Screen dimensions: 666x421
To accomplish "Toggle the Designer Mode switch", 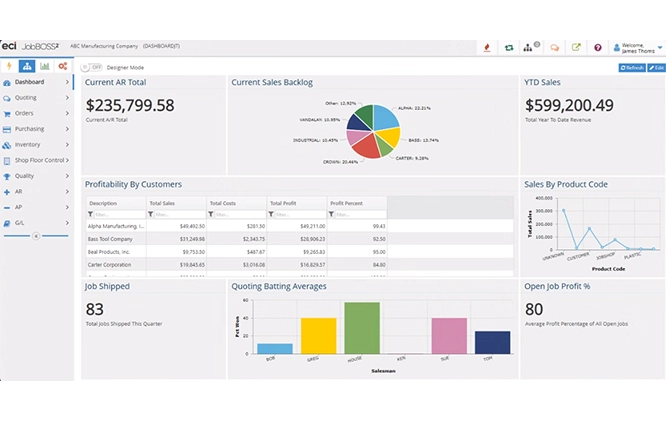I will pyautogui.click(x=91, y=67).
